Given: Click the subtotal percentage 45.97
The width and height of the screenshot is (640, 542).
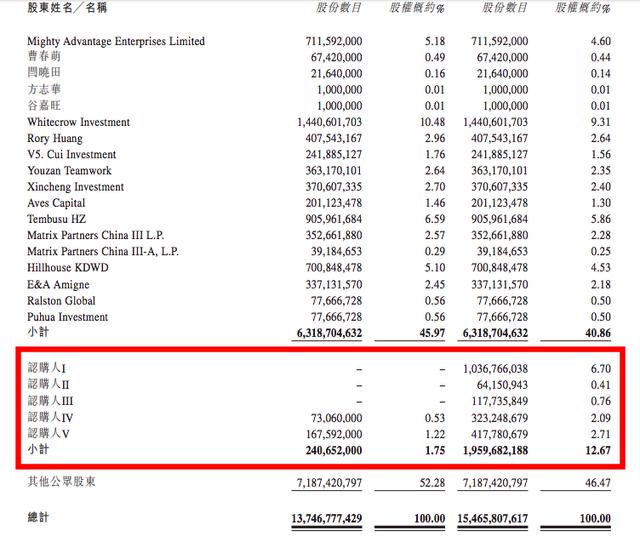Looking at the screenshot, I should [x=432, y=333].
